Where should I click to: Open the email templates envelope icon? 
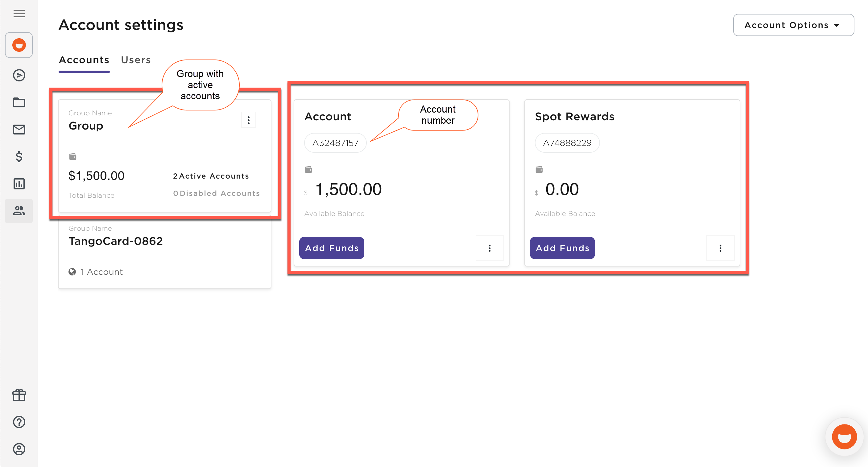tap(19, 130)
